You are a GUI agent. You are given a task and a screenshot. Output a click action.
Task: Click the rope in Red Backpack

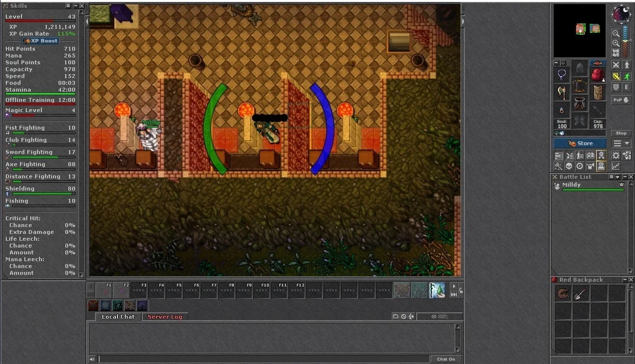563,293
